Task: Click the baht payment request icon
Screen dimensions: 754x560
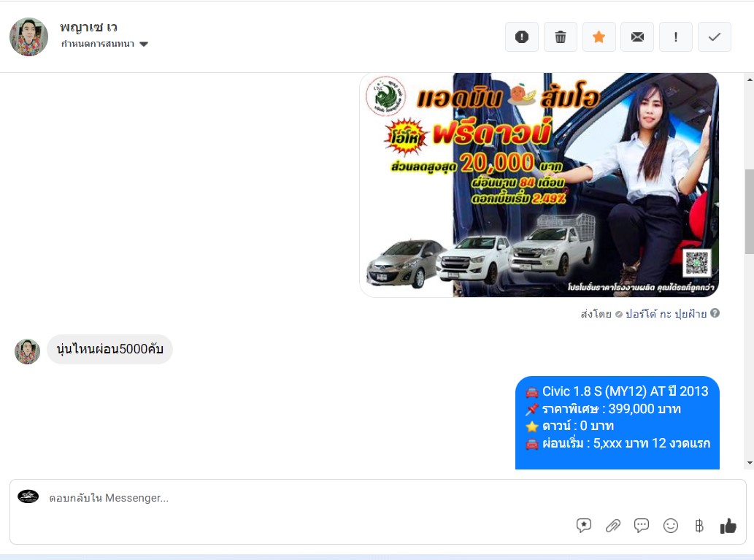Action: (x=699, y=526)
